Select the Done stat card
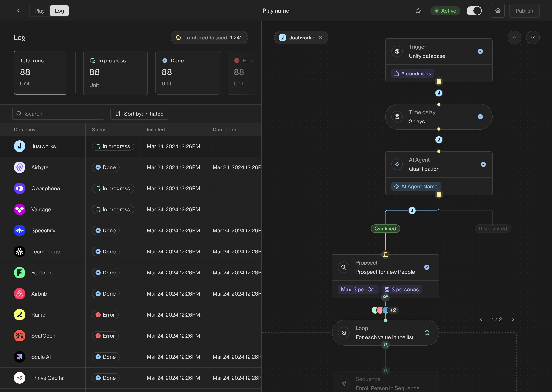Screen dimensions: 552x392 [187, 72]
